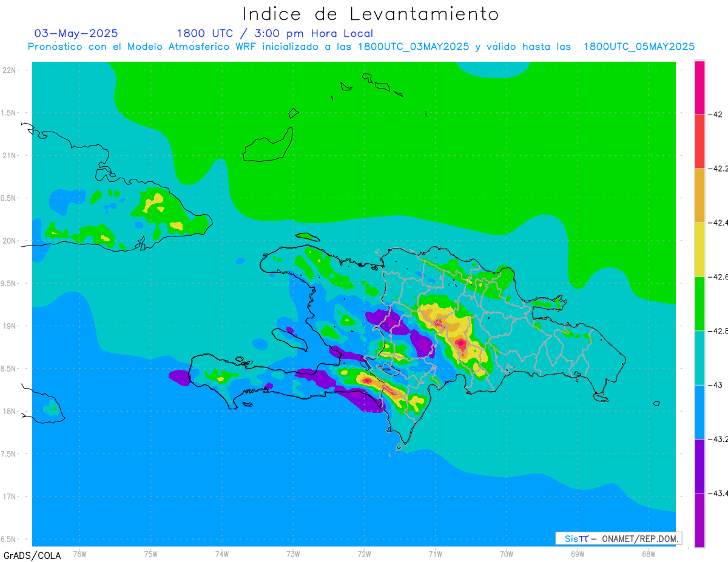Select the date text "03-May-2025"
This screenshot has width=728, height=562.
click(x=76, y=33)
